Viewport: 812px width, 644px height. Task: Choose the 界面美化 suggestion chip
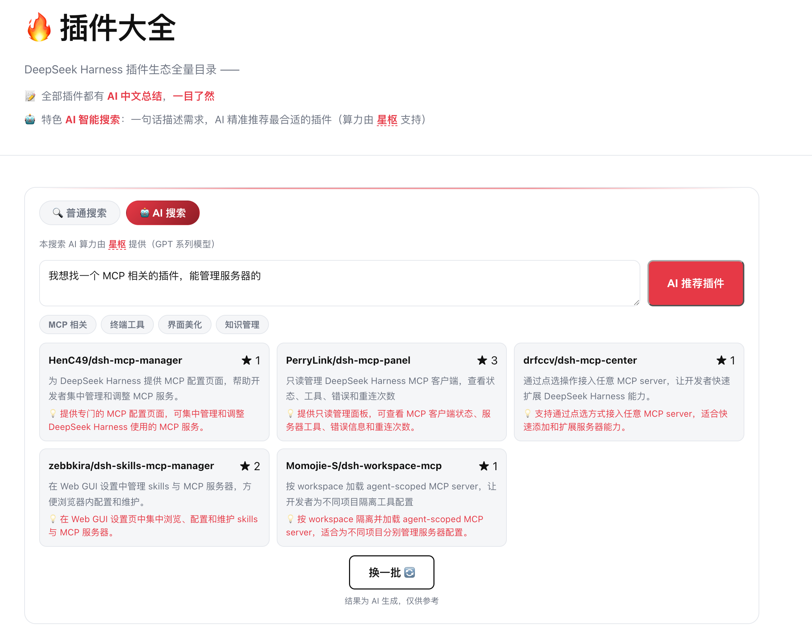click(x=184, y=324)
